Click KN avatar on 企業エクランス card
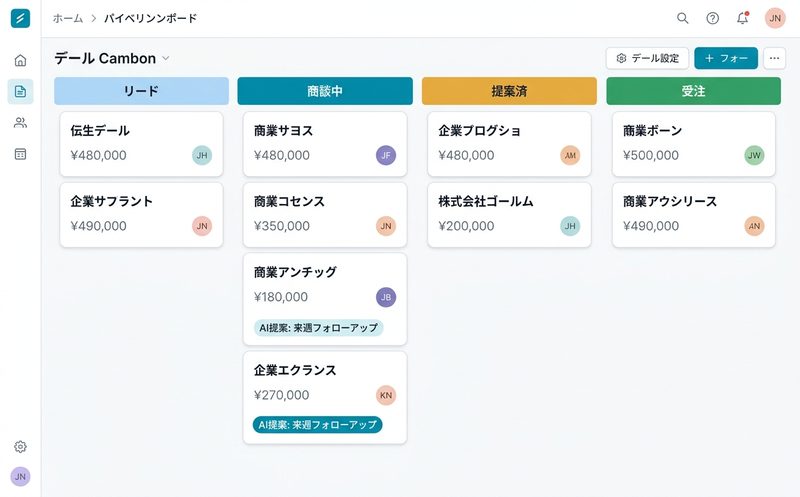The image size is (800, 497). coord(386,395)
